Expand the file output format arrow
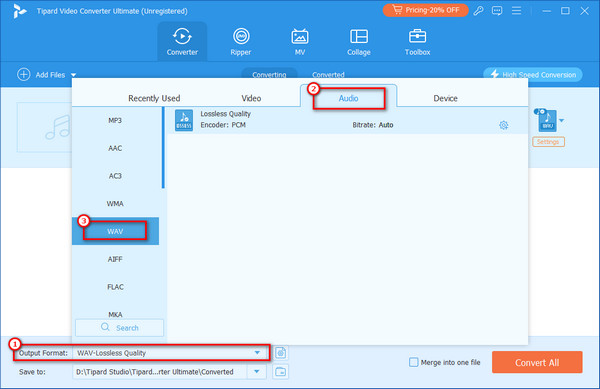Screen dimensions: 600x389 click(x=561, y=120)
